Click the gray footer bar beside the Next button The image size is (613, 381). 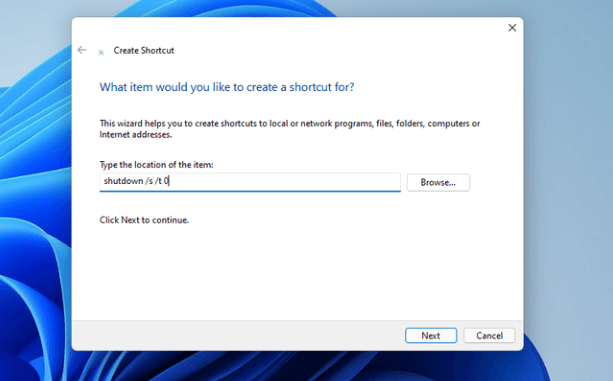click(235, 336)
